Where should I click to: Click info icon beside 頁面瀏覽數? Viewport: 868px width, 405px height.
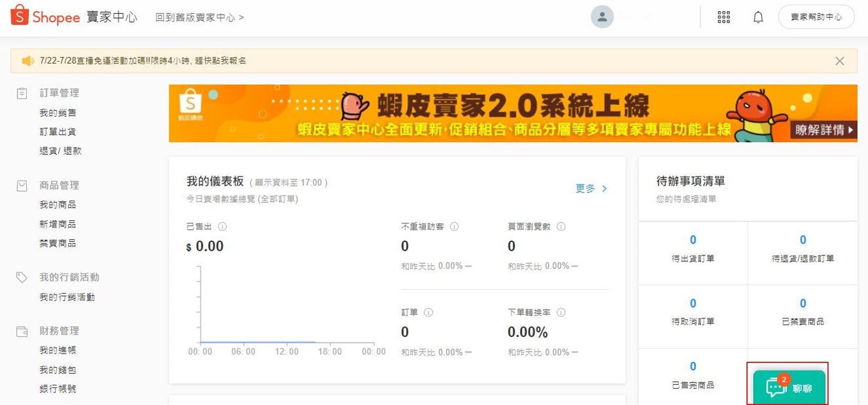coord(561,226)
